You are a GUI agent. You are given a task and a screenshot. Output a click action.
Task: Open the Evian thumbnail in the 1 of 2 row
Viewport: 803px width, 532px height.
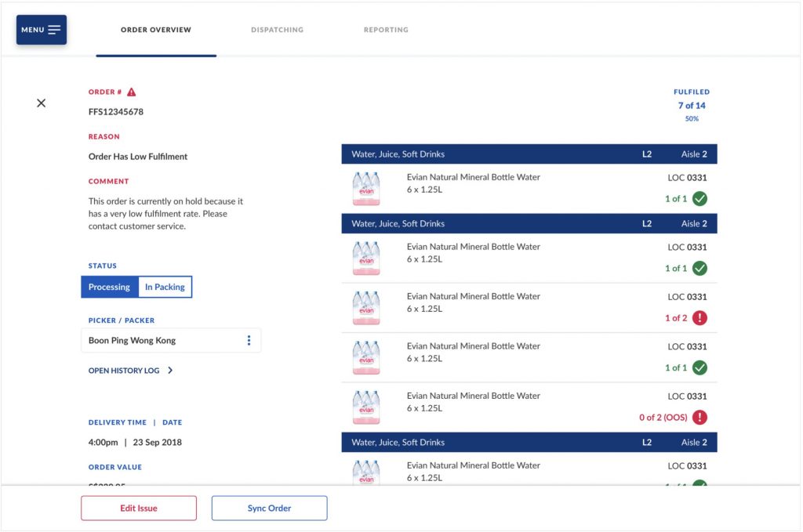[x=366, y=308]
